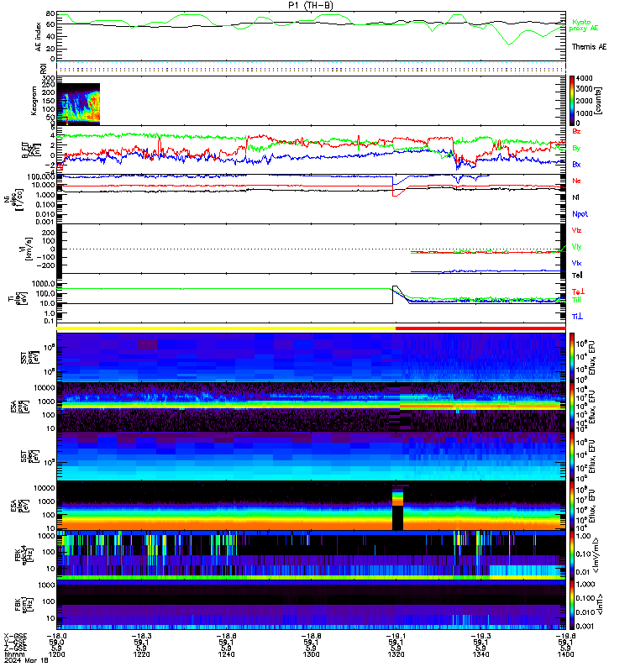This screenshot has width=630, height=672.
Task: Select the green "Viy" legend label
Action: pyautogui.click(x=576, y=247)
